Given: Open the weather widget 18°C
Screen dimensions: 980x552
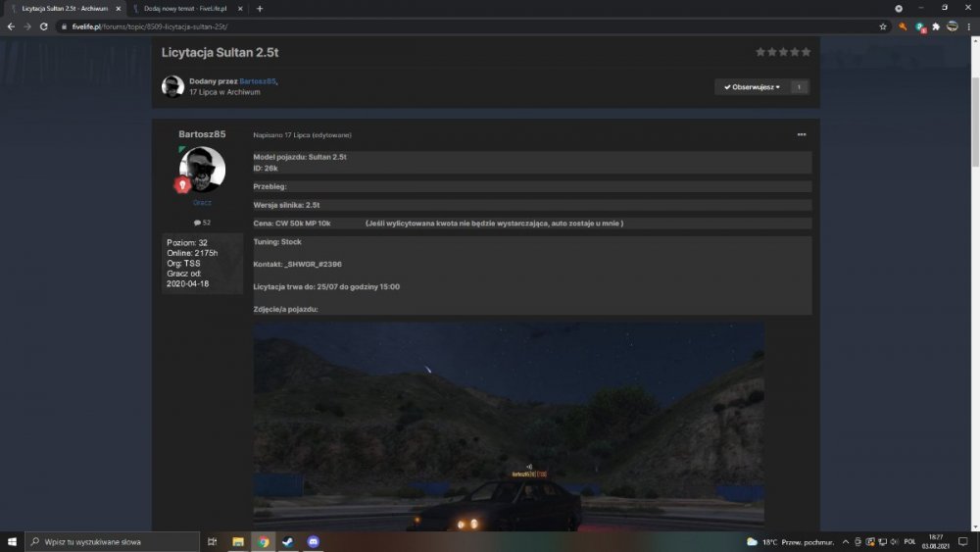Looking at the screenshot, I should (x=791, y=541).
